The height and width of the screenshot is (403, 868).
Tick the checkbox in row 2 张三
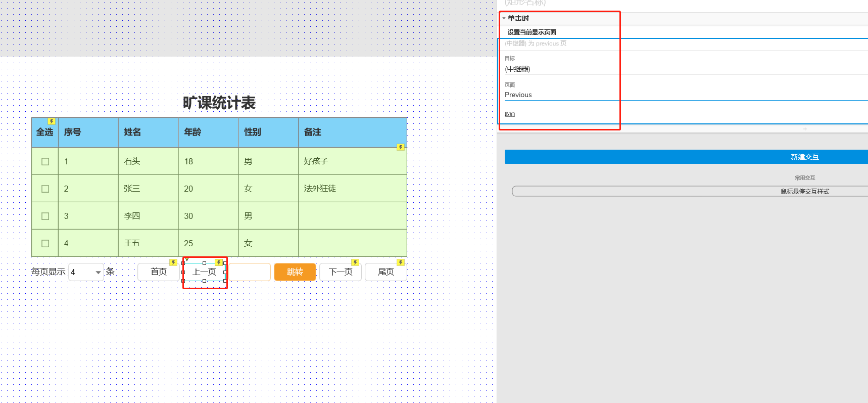coord(45,189)
